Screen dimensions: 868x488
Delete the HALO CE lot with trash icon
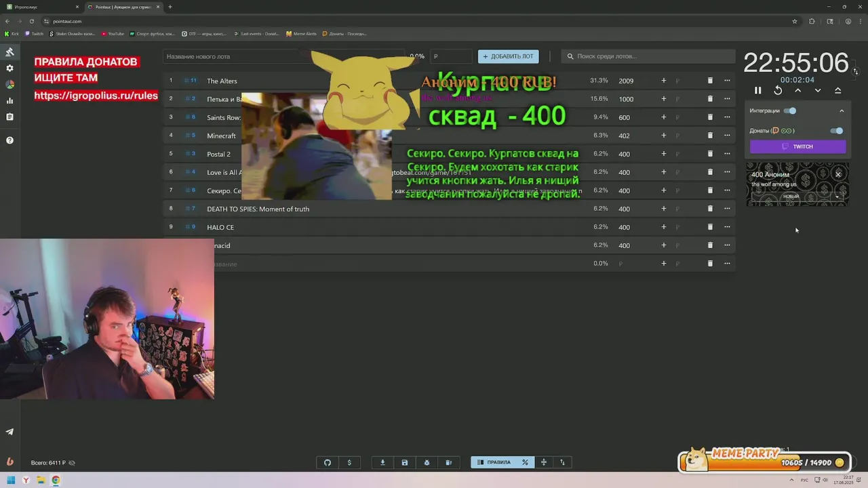(x=710, y=227)
